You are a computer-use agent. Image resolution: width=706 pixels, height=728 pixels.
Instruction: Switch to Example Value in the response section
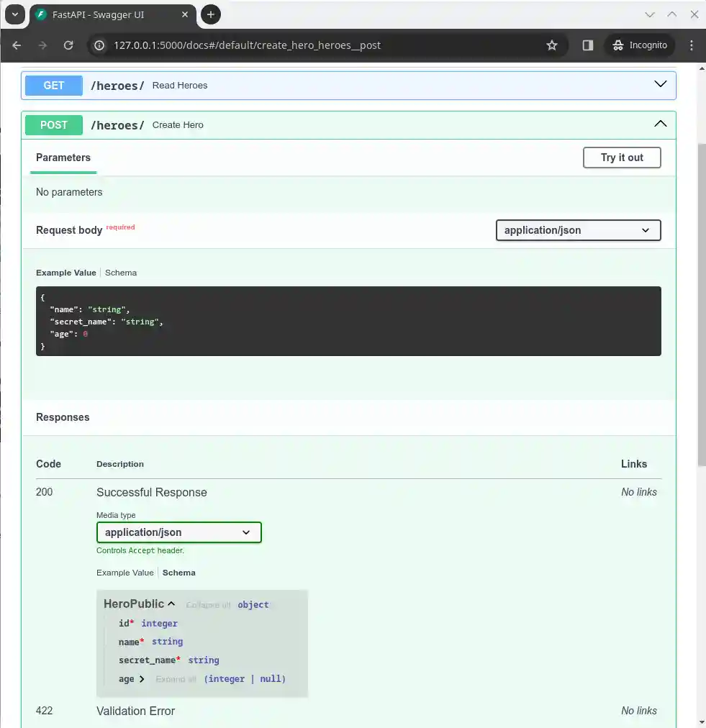click(125, 573)
